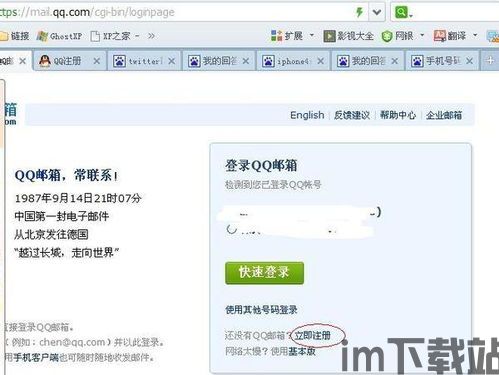
Task: Click the 扩展 extensions icon
Action: (x=277, y=36)
